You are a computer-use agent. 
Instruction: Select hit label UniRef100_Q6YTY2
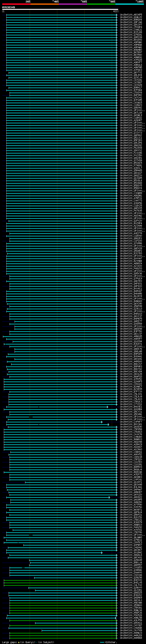(x=131, y=72)
